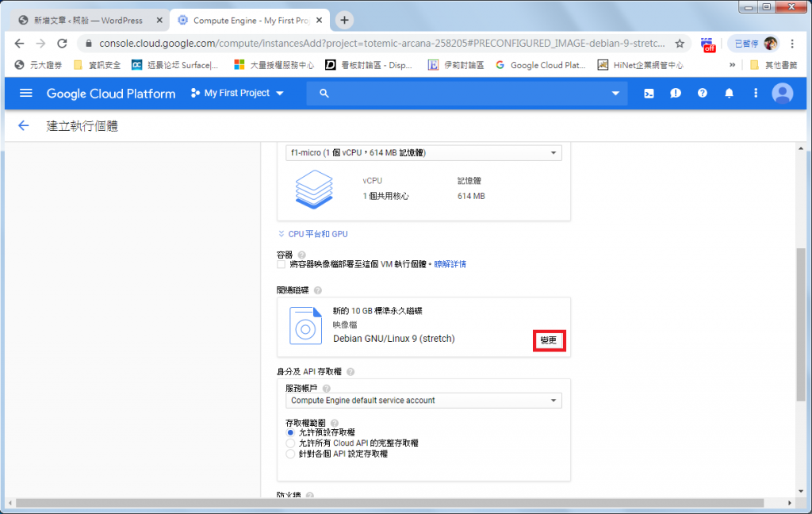Viewport: 812px width, 514px height.
Task: Click the help icon next to 開機磁碟
Action: [x=318, y=290]
